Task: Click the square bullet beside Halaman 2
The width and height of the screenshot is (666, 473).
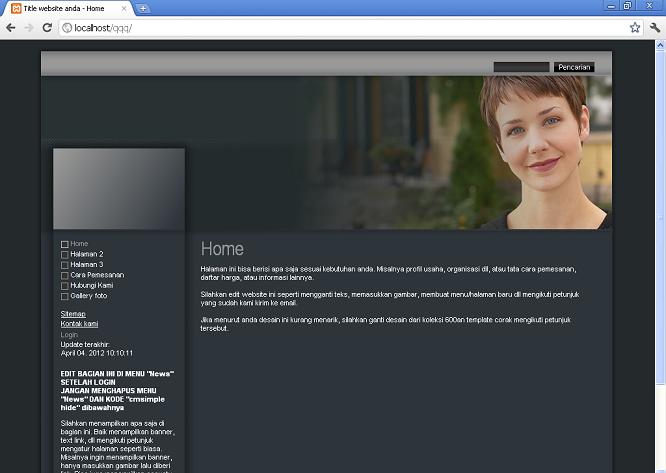Action: click(65, 255)
